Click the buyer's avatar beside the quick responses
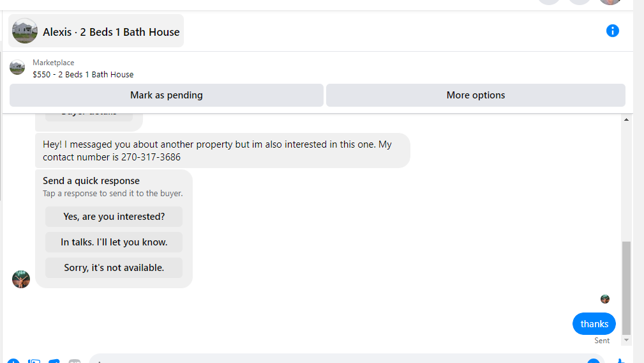Screen dimensions: 644x363 21,279
